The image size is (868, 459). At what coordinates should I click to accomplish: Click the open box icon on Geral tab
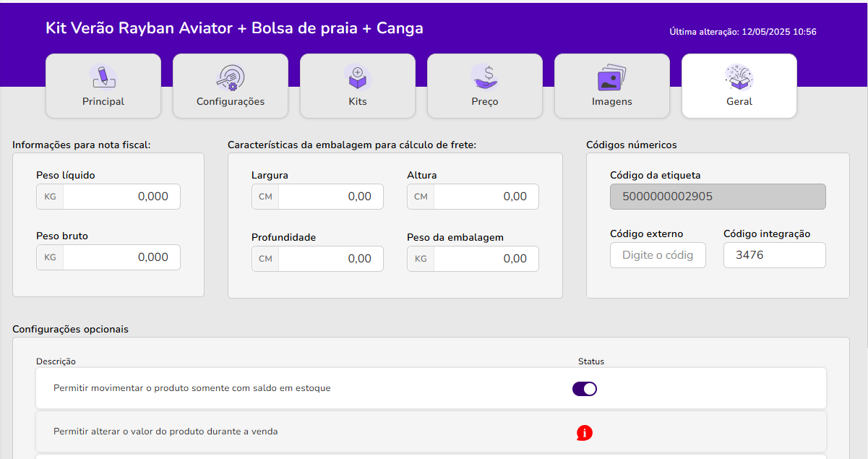pos(739,76)
